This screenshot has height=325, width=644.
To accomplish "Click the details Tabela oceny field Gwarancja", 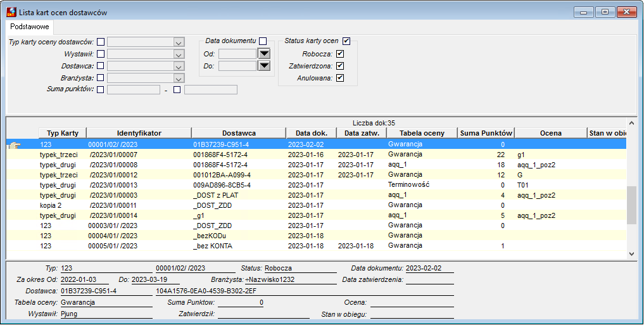I will [x=106, y=302].
